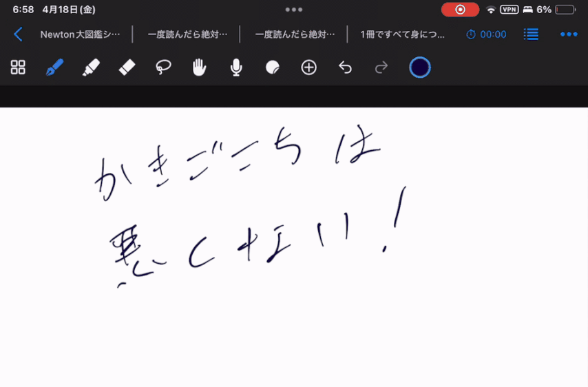
Task: Tap the red screen recording indicator
Action: point(460,10)
